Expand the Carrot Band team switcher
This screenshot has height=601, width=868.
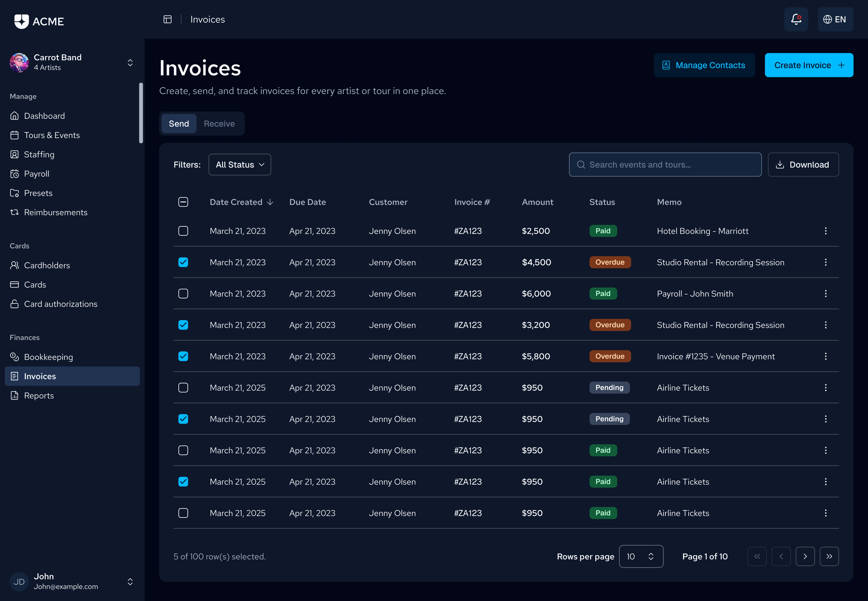click(x=130, y=62)
